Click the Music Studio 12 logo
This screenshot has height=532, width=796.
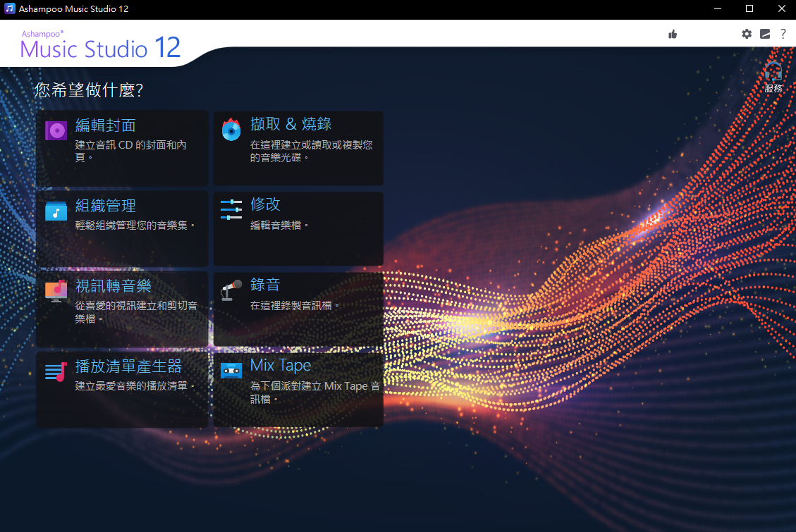pos(101,45)
